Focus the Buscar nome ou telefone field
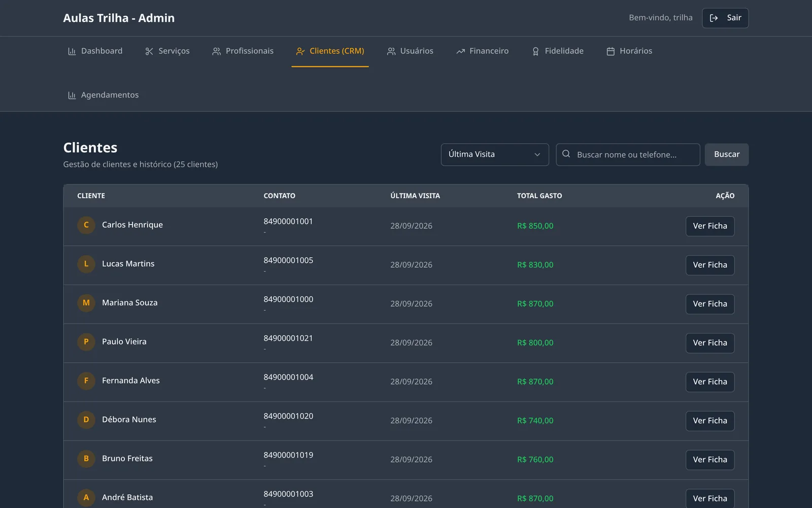812x508 pixels. [x=628, y=154]
